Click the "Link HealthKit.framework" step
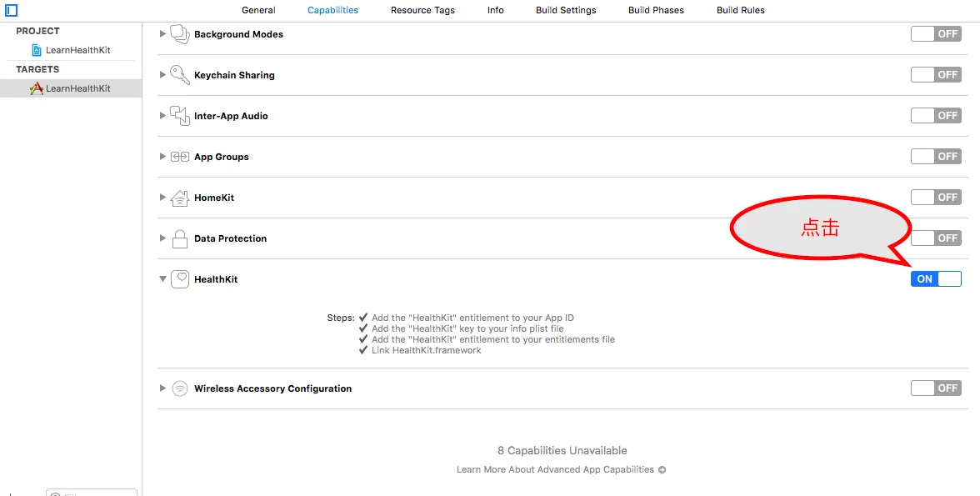The height and width of the screenshot is (496, 980). 427,350
